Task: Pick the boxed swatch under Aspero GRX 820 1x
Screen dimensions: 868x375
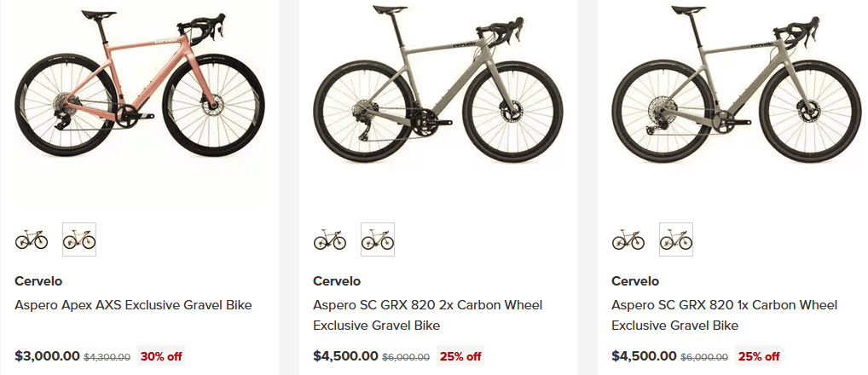Action: [676, 240]
